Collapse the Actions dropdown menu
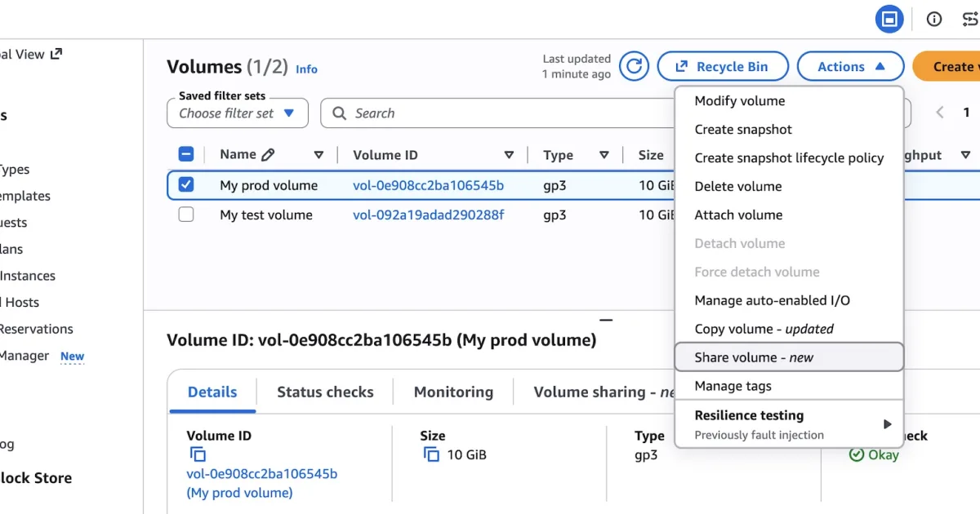 [850, 67]
